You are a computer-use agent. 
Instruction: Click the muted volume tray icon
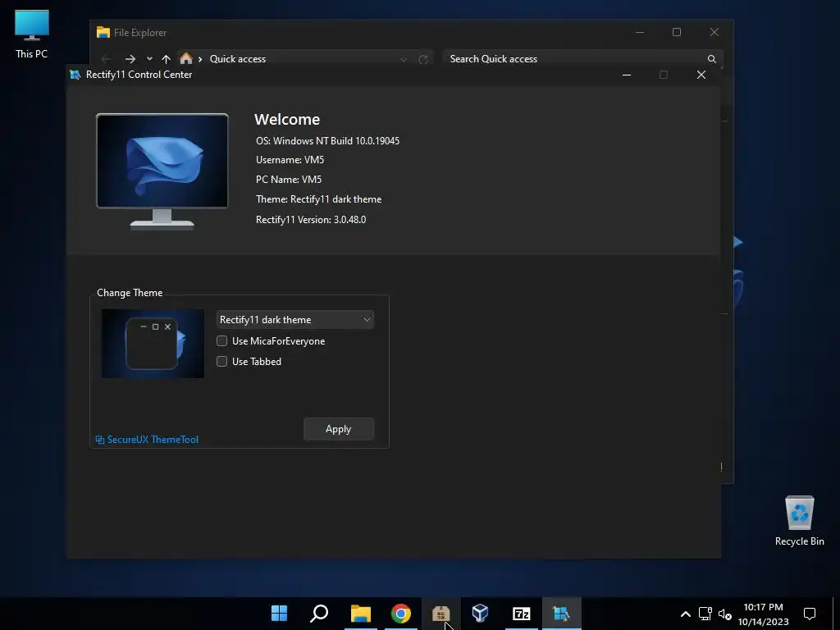[x=725, y=614]
